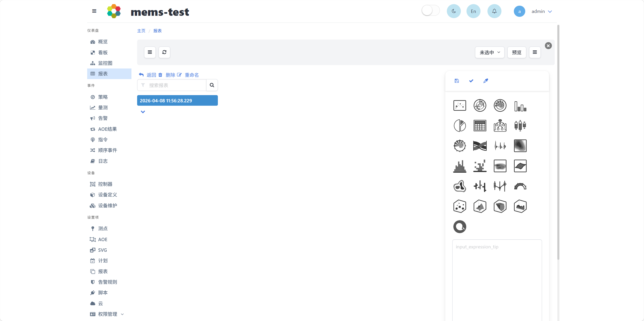Focus the 搜索报表 search field
644x321 pixels.
pyautogui.click(x=172, y=85)
